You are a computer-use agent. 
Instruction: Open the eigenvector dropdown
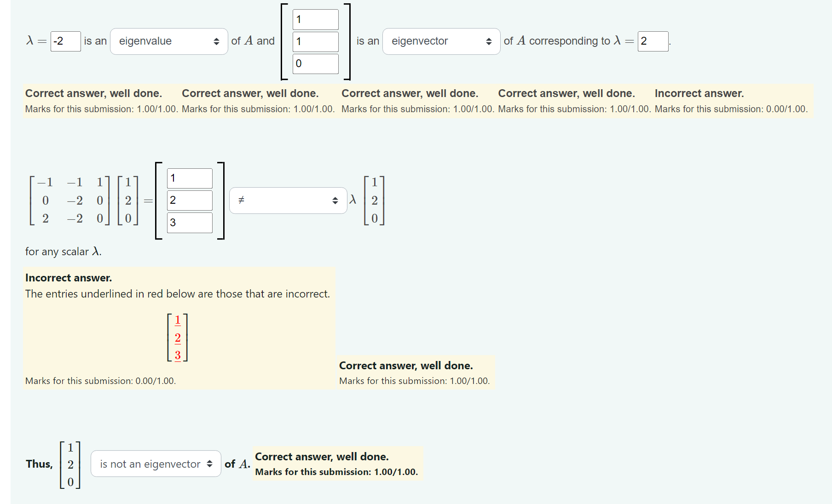tap(440, 41)
